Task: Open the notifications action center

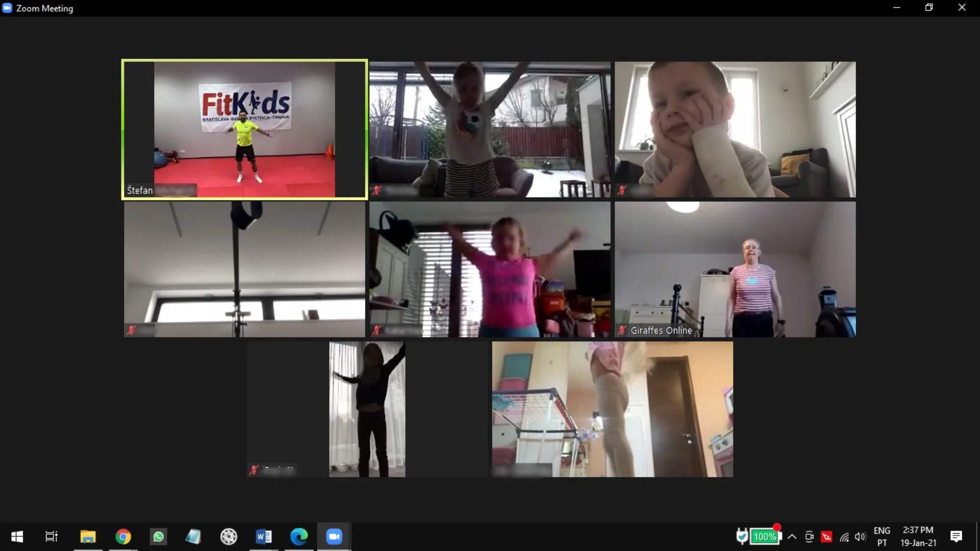Action: (x=956, y=537)
